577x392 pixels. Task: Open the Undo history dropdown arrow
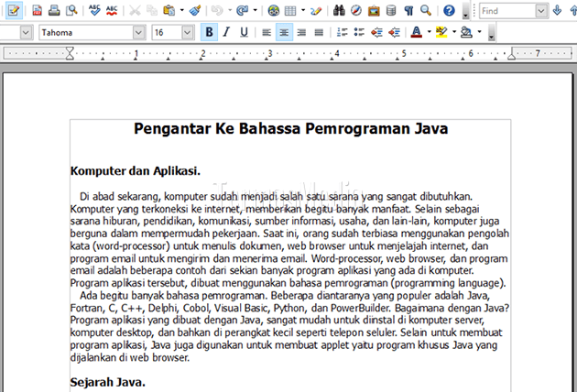click(230, 11)
